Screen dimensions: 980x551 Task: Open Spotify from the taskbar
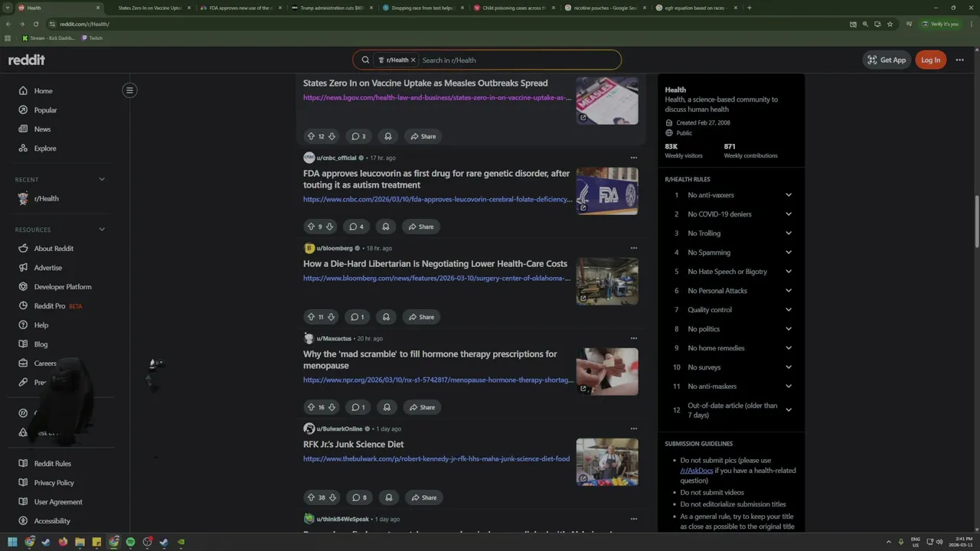130,542
